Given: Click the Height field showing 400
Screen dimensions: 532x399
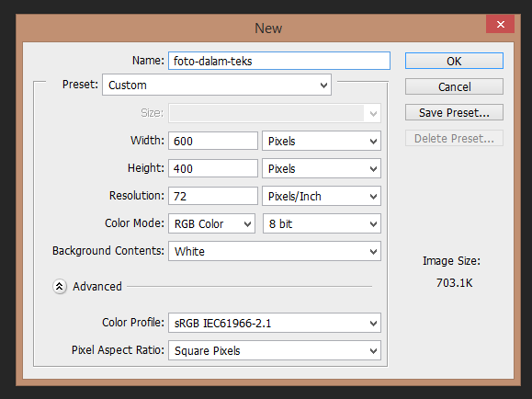Looking at the screenshot, I should (213, 168).
